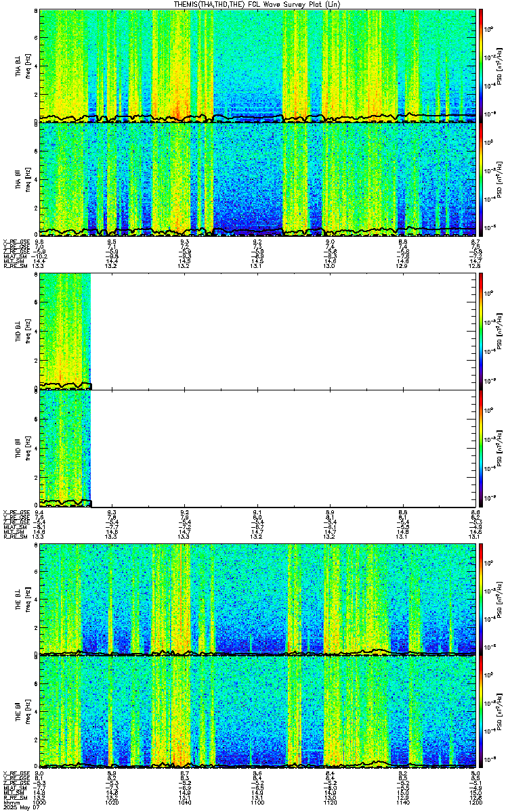Click the '1200' time tick label

(x=475, y=802)
